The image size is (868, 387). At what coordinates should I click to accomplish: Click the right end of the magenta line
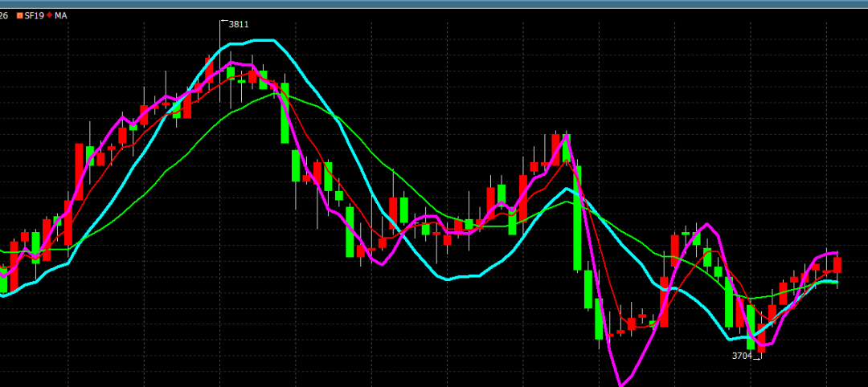click(837, 253)
